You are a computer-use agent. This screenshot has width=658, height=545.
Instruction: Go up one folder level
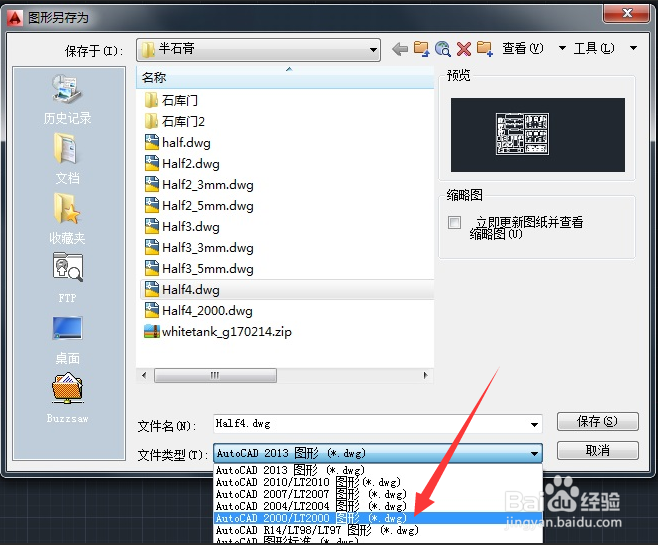(x=421, y=49)
